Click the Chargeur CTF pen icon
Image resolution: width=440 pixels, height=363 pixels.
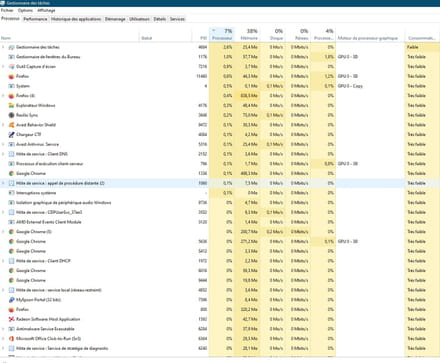click(x=11, y=135)
